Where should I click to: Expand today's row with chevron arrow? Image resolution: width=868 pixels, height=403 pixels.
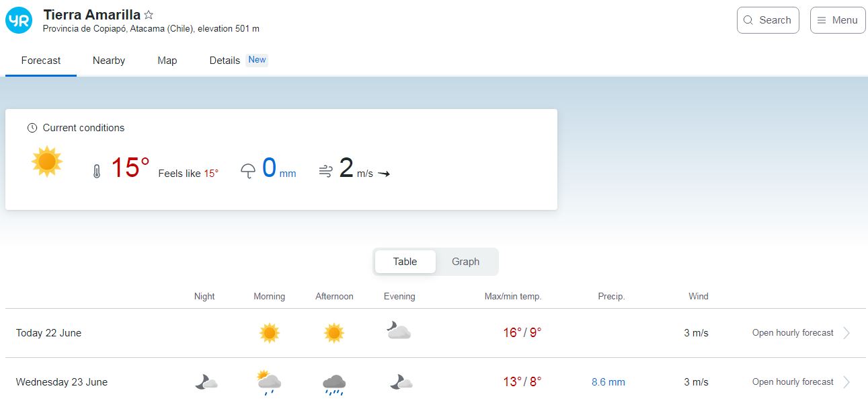click(x=846, y=333)
